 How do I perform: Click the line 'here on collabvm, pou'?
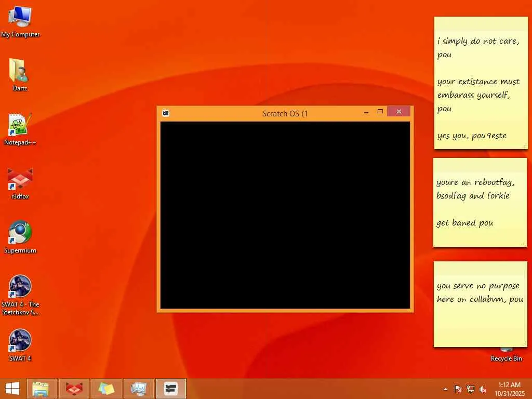(480, 299)
